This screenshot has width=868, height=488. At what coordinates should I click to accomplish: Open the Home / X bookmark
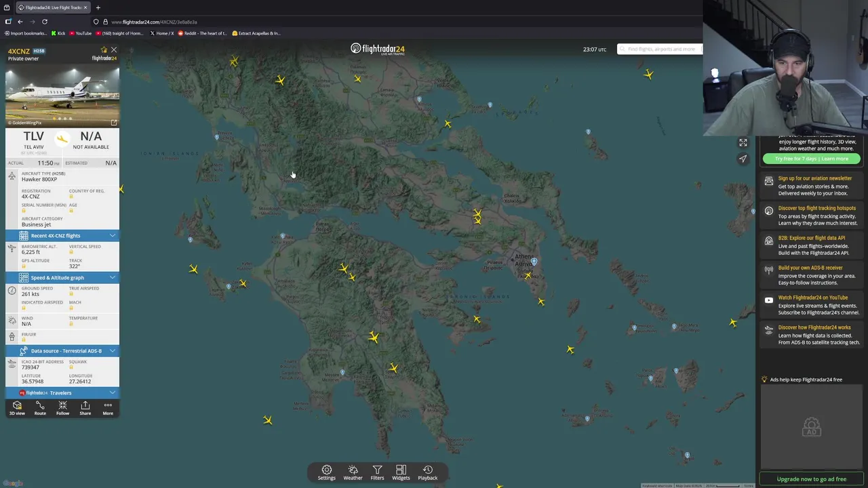pyautogui.click(x=161, y=33)
